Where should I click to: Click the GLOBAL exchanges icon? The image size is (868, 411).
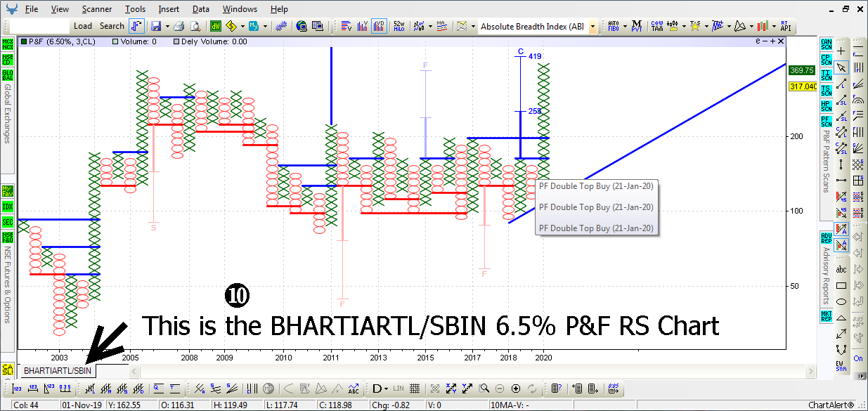tap(7, 75)
